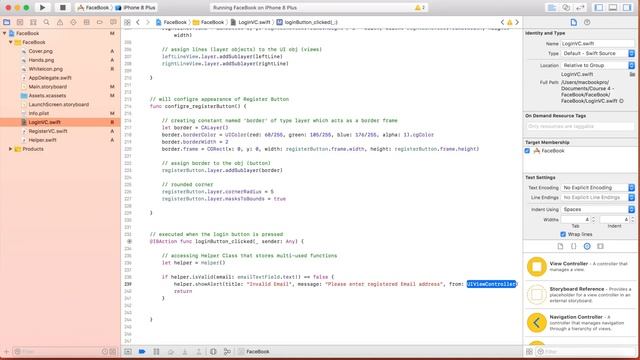Hide the debug area using debug bar button
Screen dimensions: 640x360
pos(128,351)
